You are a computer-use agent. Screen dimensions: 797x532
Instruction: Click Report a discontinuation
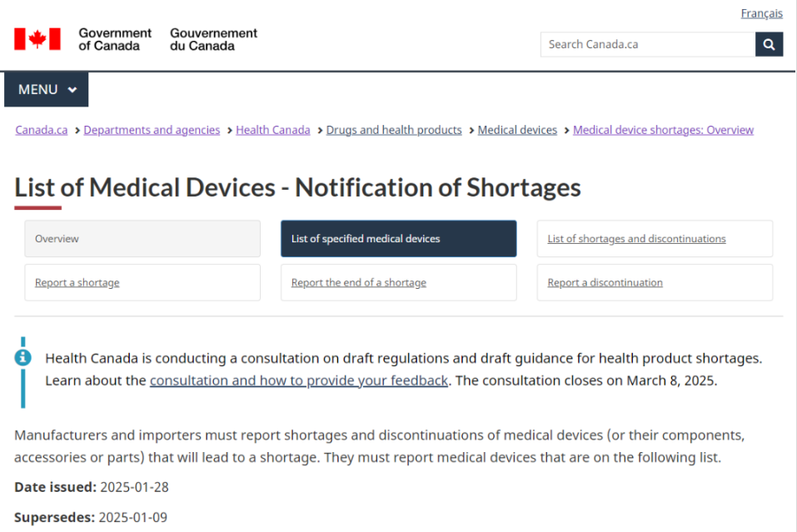tap(605, 283)
